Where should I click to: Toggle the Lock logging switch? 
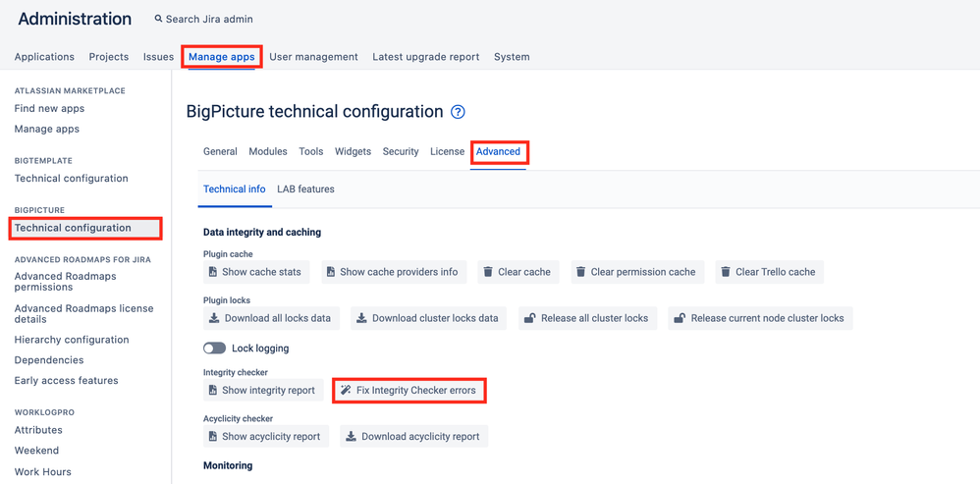tap(214, 349)
